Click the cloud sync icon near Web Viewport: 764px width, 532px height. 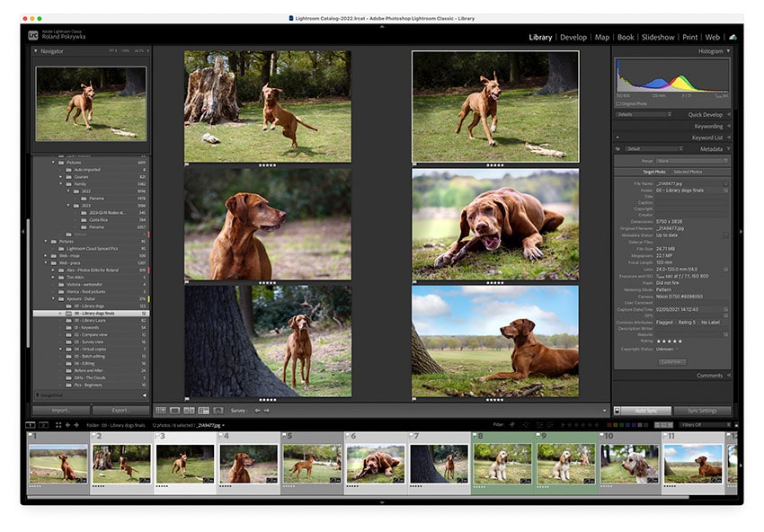tap(733, 38)
